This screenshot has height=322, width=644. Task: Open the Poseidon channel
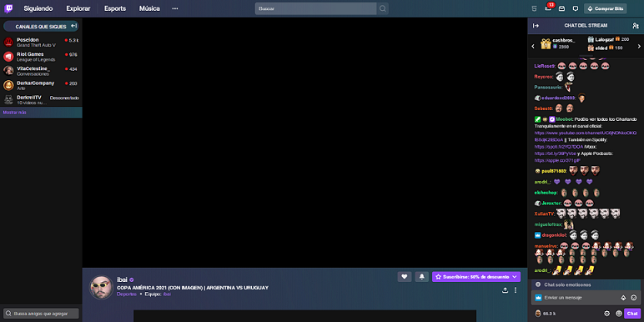41,43
